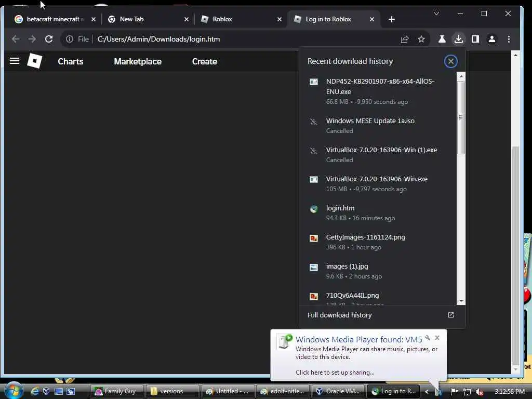Expand the tab search chevron
532x399 pixels.
[436, 13]
